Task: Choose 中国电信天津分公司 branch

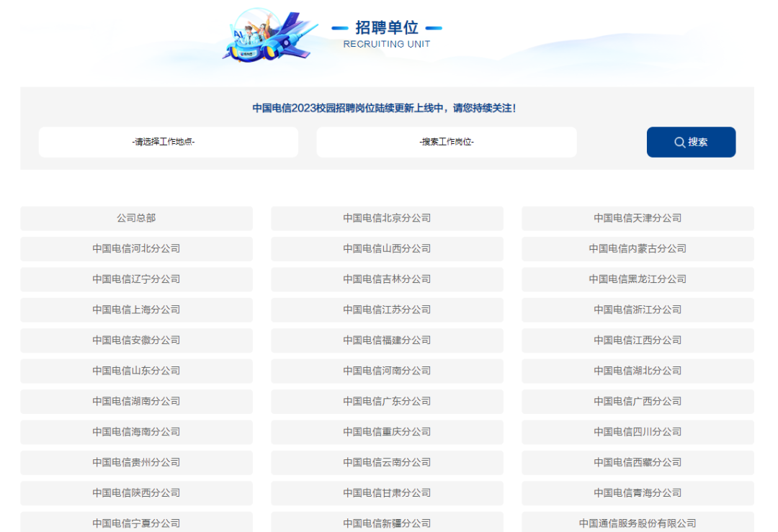Action: point(638,218)
